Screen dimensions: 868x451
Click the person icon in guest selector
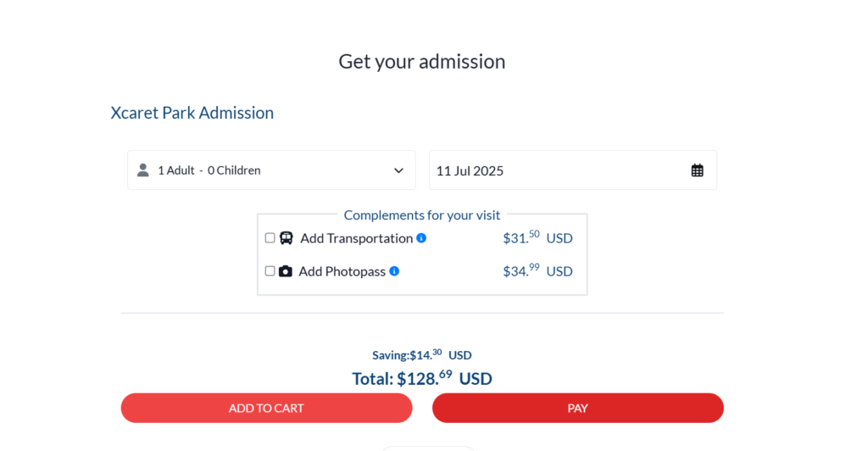[x=143, y=170]
